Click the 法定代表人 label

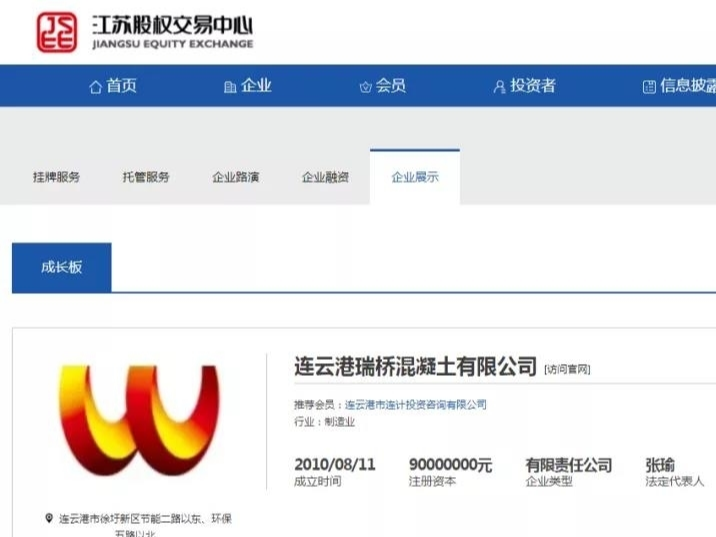674,481
